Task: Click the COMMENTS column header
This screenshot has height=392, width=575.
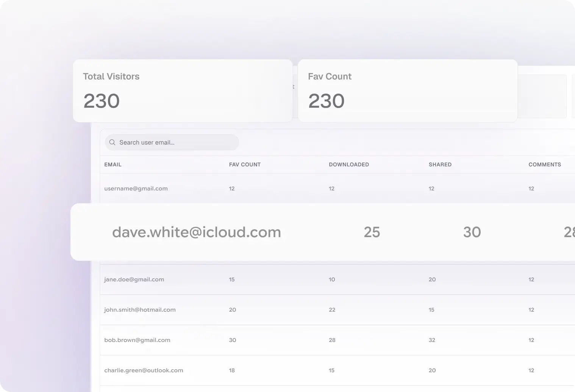Action: tap(545, 164)
